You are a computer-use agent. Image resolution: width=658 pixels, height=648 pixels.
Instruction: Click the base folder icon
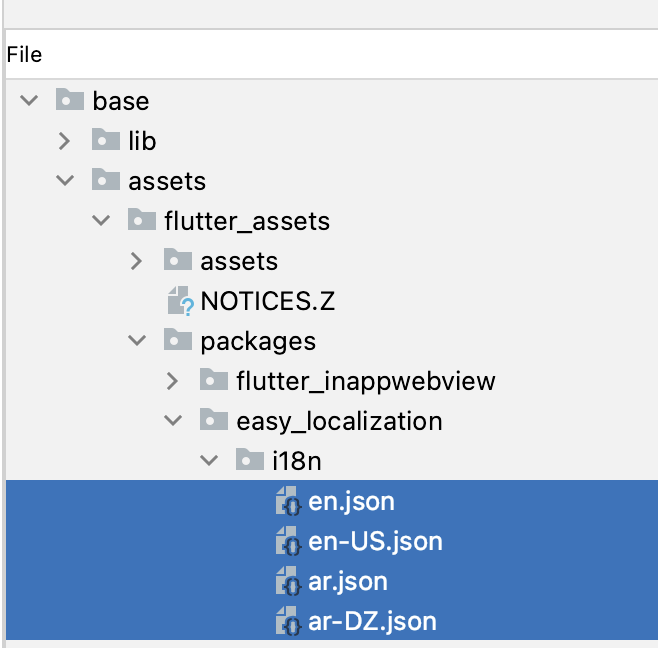(x=70, y=99)
